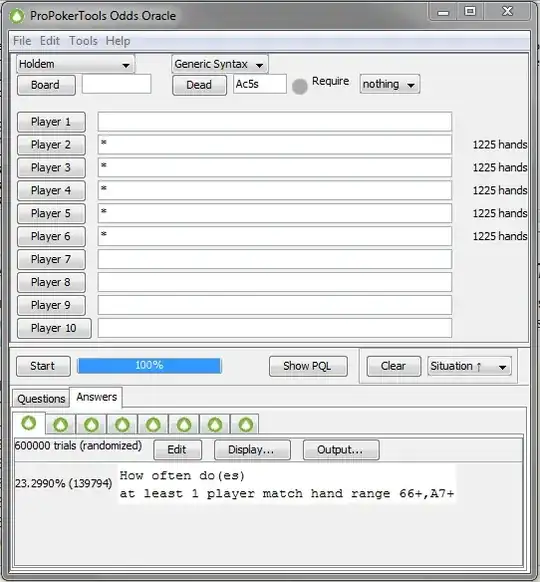Click the gray Require status indicator circle
This screenshot has height=582, width=540.
[x=300, y=86]
